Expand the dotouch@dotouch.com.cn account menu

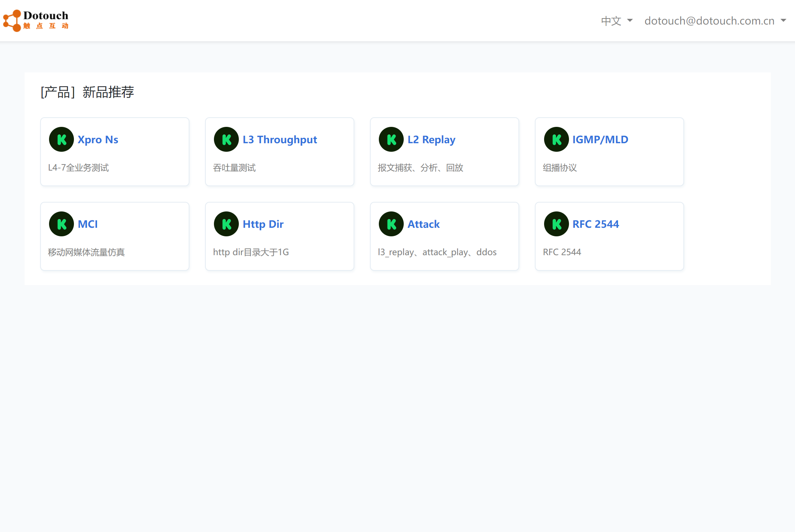715,21
